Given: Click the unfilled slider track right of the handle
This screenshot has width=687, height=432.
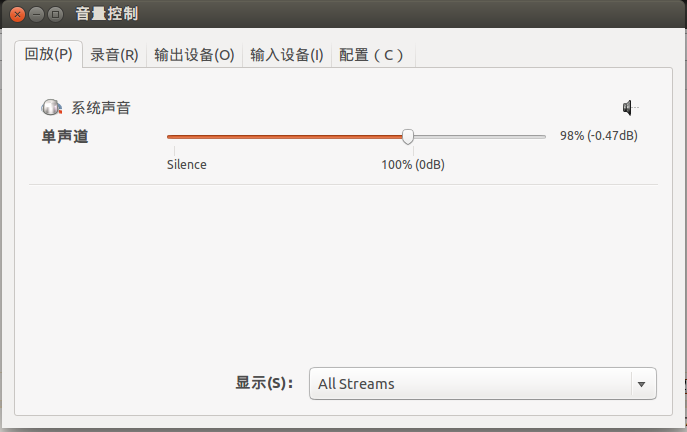Looking at the screenshot, I should click(480, 137).
